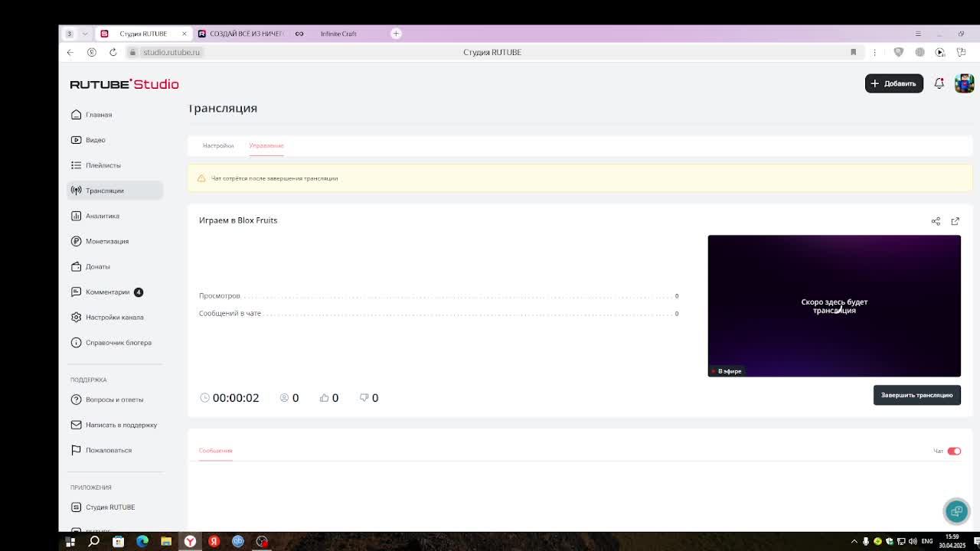
Task: Open the Аналитика chart icon
Action: coord(76,216)
